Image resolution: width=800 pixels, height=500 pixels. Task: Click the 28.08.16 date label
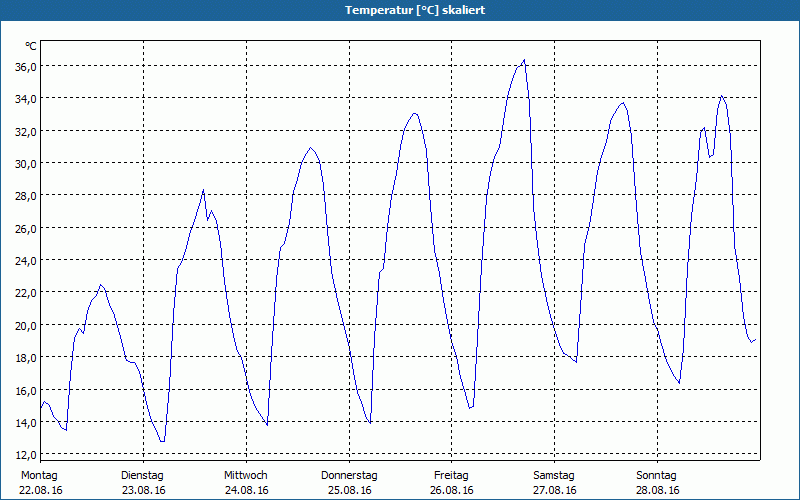click(x=658, y=490)
